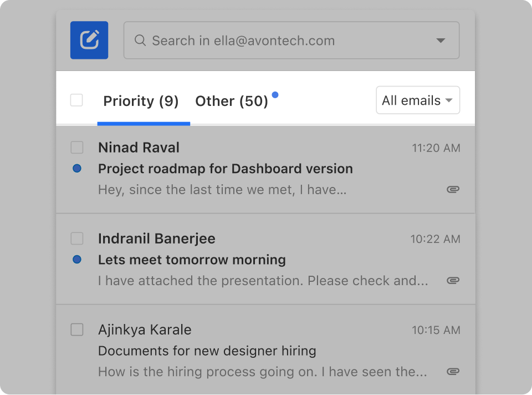The image size is (532, 395).
Task: Click the notification dot on the Other tab
Action: tap(275, 94)
